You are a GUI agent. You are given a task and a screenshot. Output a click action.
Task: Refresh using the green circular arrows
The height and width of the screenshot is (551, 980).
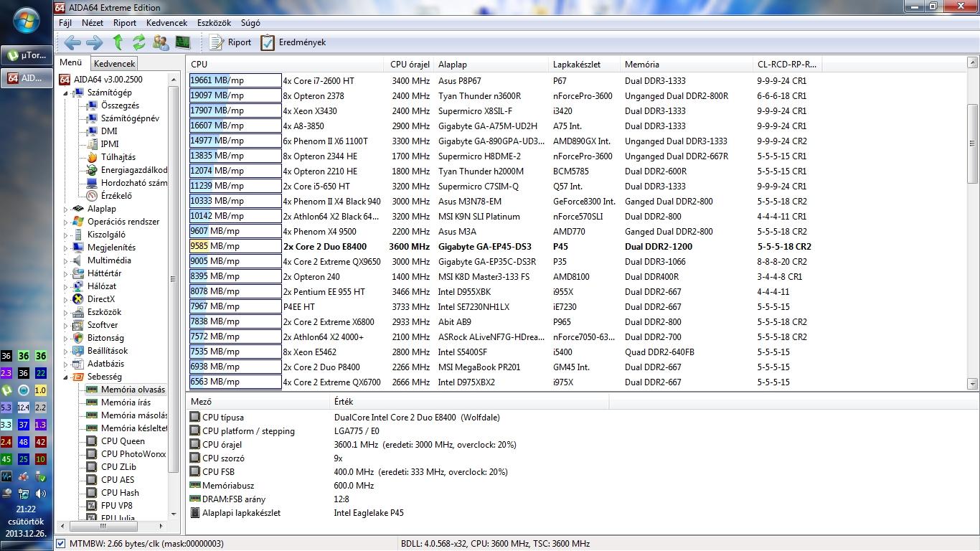pyautogui.click(x=139, y=42)
